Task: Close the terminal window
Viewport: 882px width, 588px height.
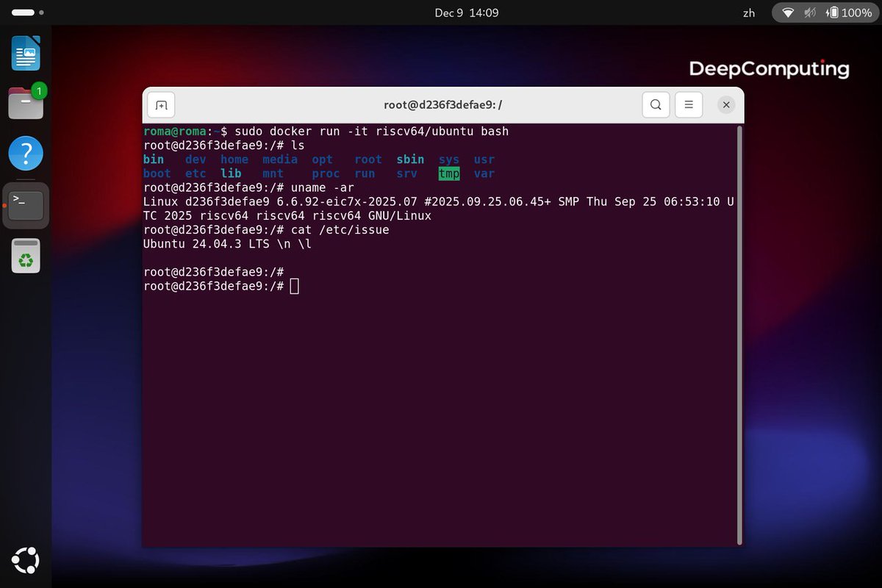Action: click(x=726, y=105)
